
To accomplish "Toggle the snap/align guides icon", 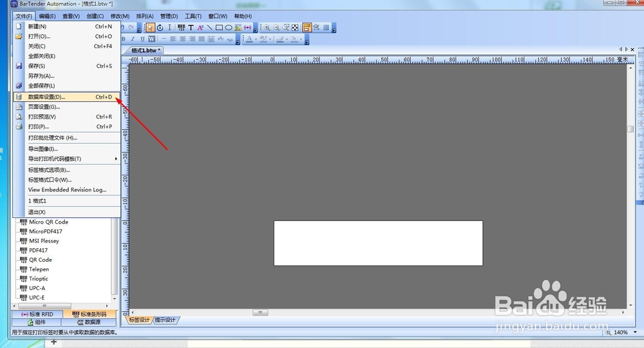I will pyautogui.click(x=316, y=28).
